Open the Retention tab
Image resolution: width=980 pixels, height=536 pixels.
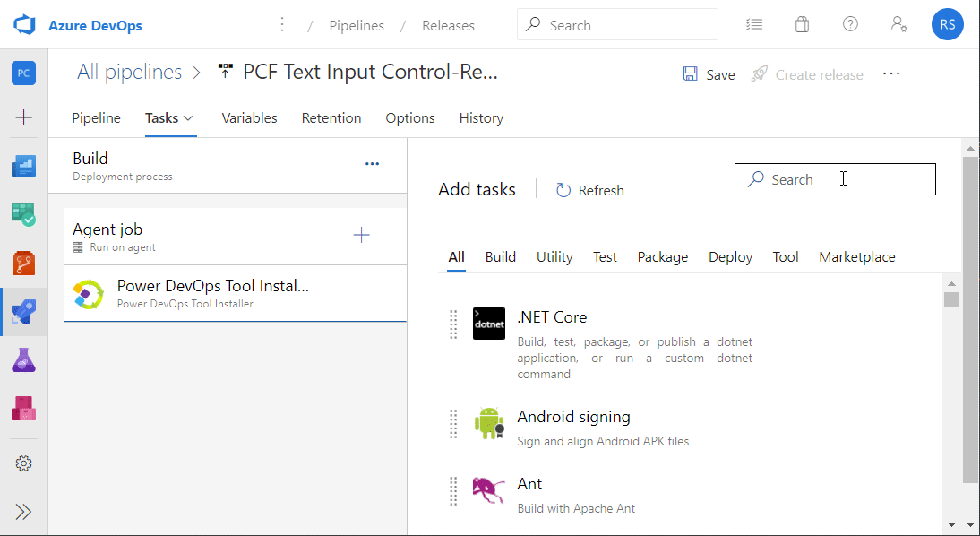coord(331,118)
